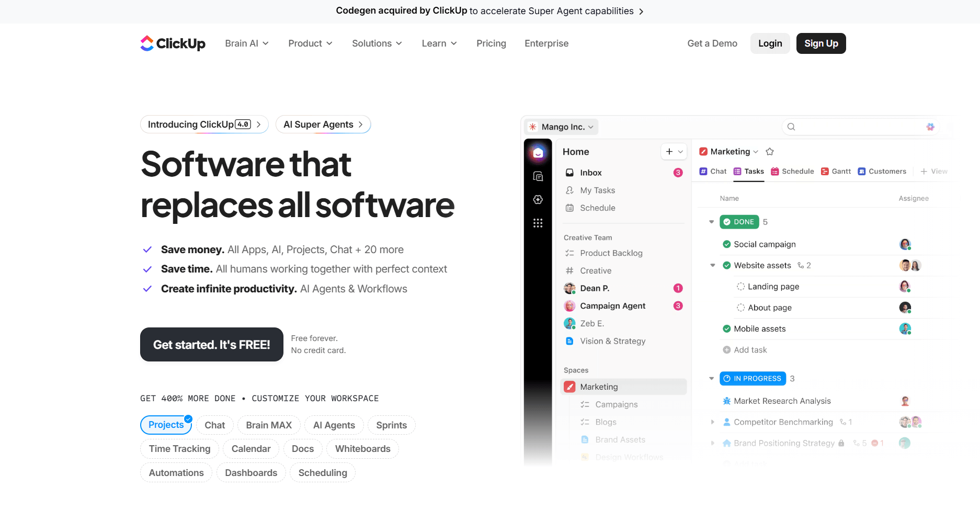
Task: Open the Mango Inc. workspace dropdown
Action: point(562,127)
